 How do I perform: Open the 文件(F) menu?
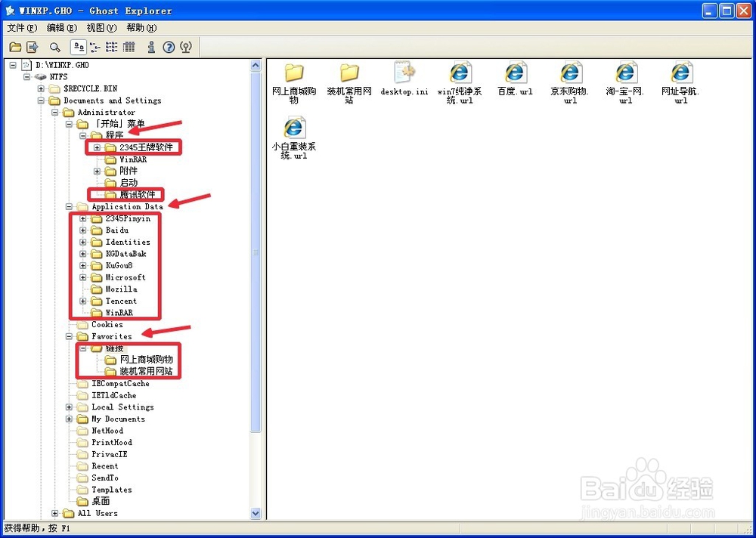[22, 27]
